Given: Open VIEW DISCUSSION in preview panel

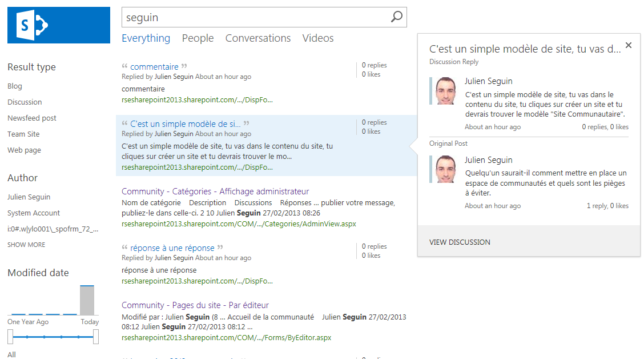Looking at the screenshot, I should point(460,242).
